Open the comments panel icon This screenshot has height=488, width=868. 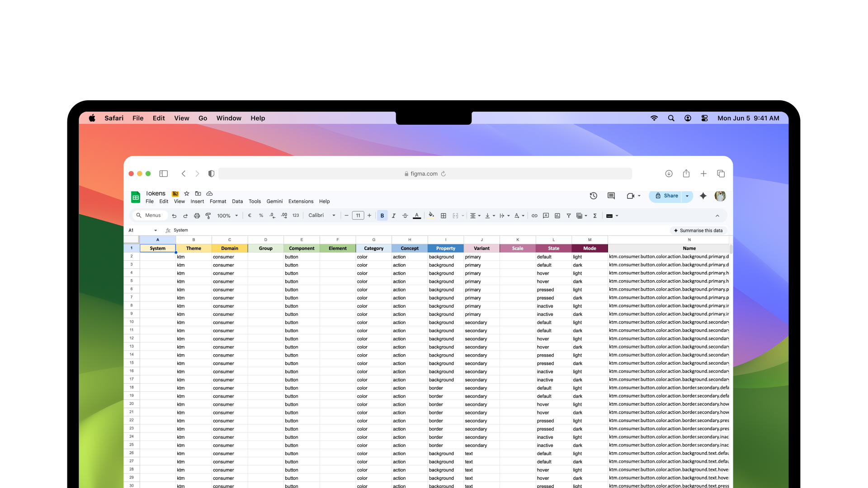pos(611,196)
